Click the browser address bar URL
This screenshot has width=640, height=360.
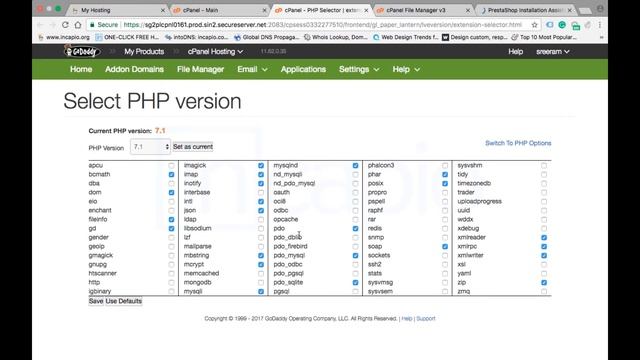[x=322, y=25]
